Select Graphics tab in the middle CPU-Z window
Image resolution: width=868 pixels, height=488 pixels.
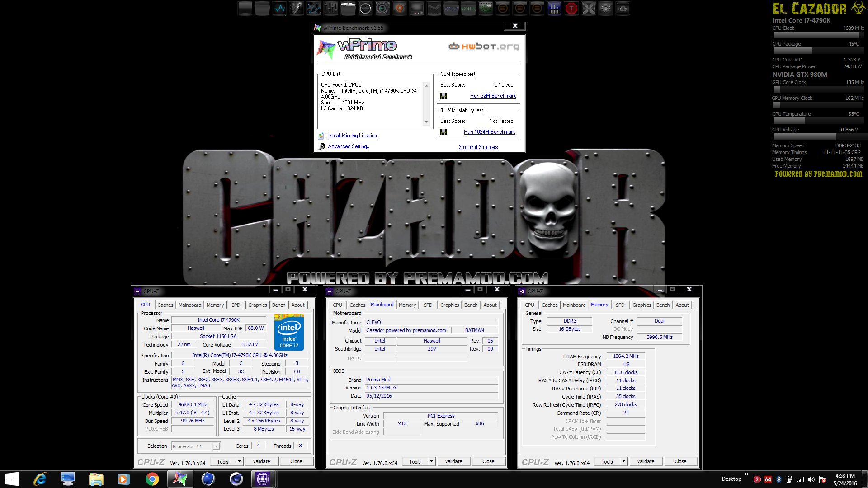tap(450, 305)
